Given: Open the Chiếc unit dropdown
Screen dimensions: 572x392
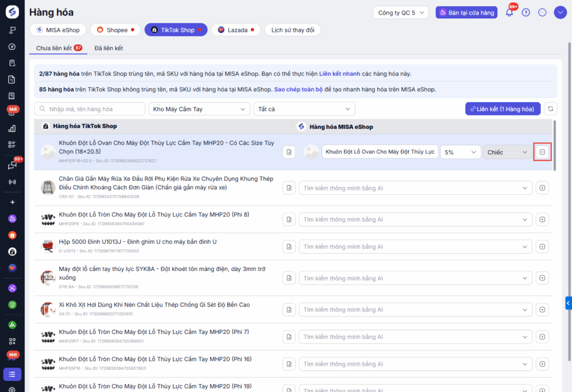Looking at the screenshot, I should [x=507, y=152].
